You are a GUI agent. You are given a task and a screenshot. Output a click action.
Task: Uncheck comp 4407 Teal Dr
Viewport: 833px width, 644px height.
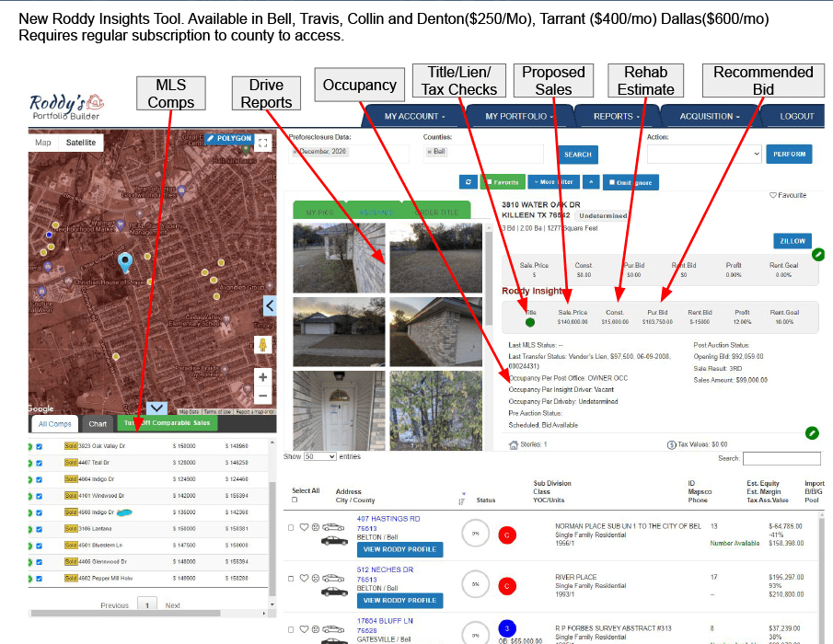click(x=39, y=463)
